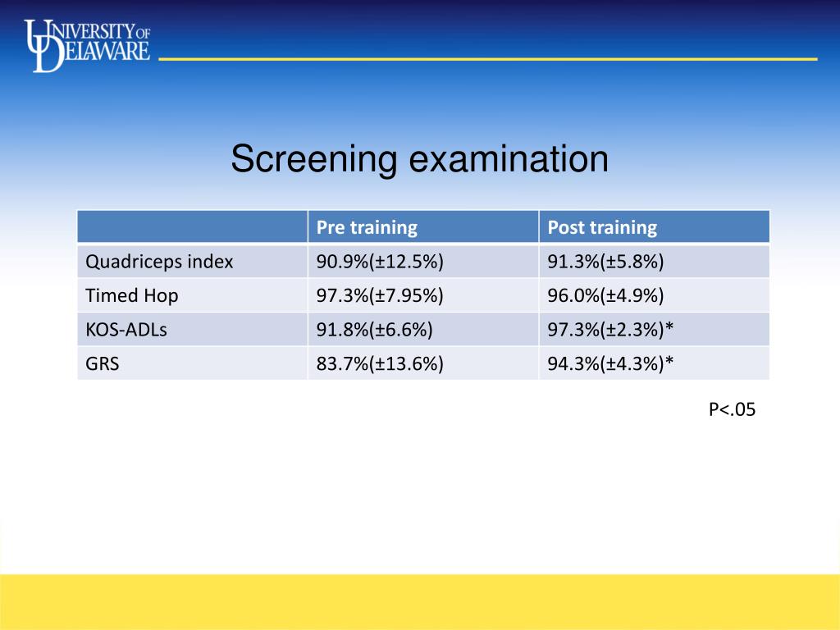Click the 'Post training' column header

654,227
